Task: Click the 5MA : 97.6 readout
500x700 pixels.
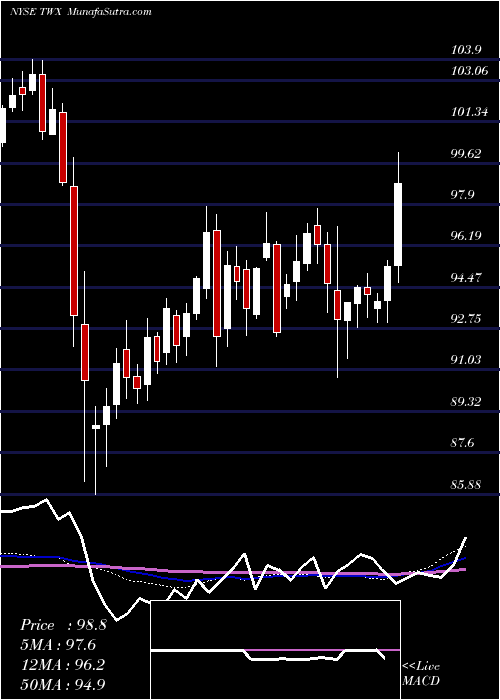Action: coord(58,645)
